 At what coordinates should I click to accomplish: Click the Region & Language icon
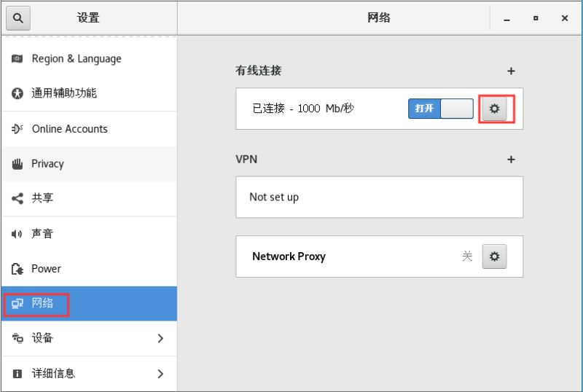click(x=17, y=59)
